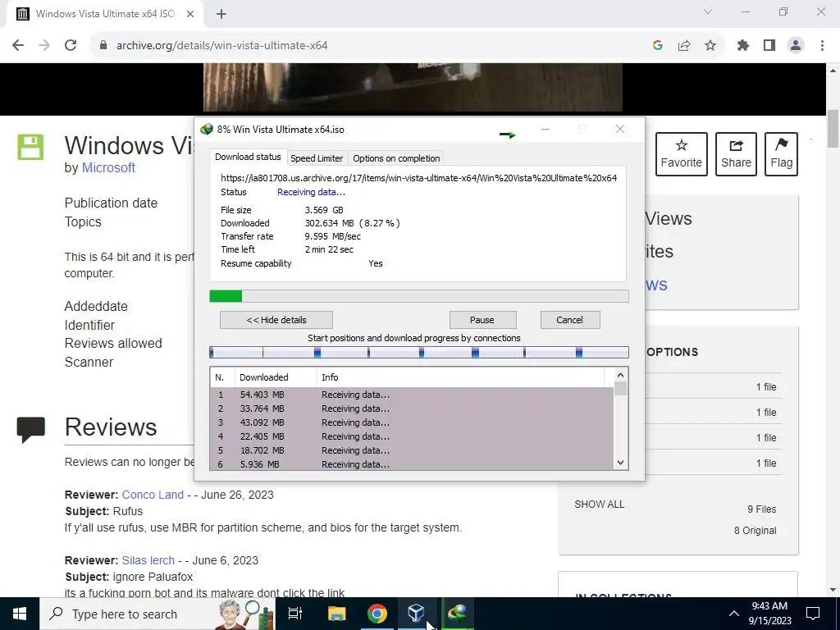
Task: Reload the archive.org page
Action: 71,46
